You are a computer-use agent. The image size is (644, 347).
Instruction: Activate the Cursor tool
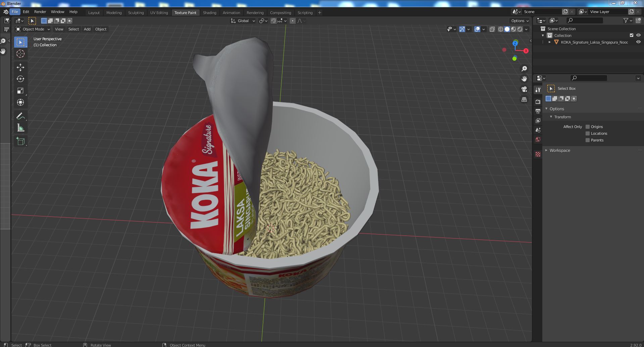click(x=20, y=54)
